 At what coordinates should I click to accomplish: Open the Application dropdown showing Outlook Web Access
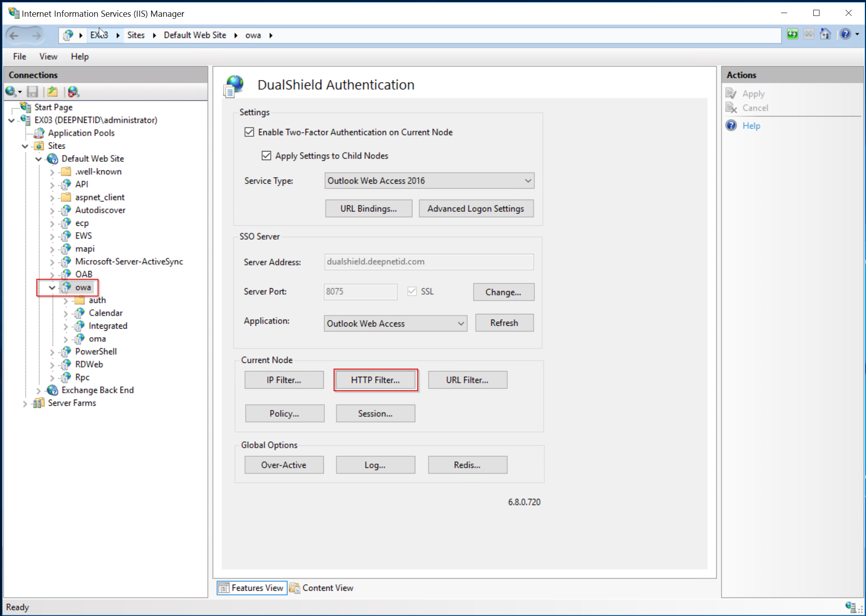[461, 323]
